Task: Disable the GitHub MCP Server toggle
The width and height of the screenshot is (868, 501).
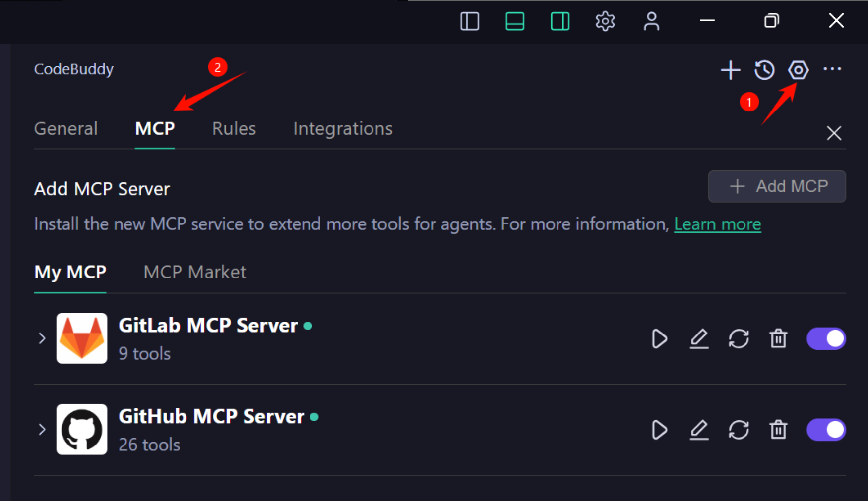Action: point(826,430)
